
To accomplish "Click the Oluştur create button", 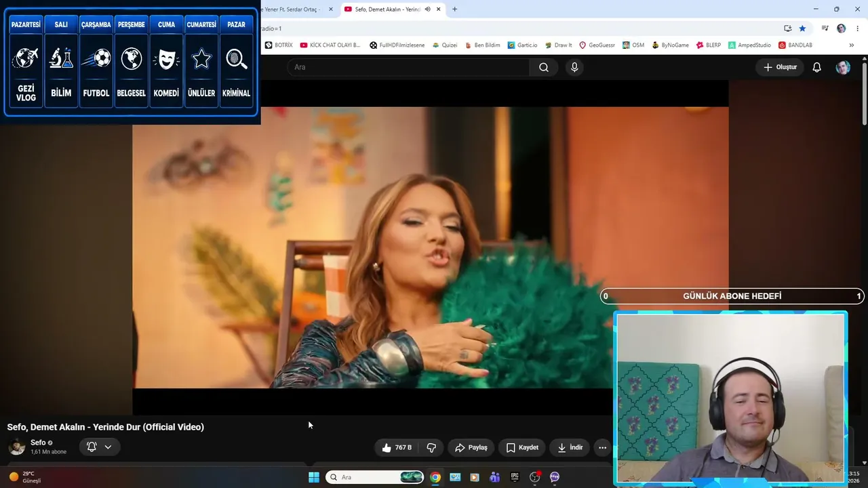I will [780, 67].
